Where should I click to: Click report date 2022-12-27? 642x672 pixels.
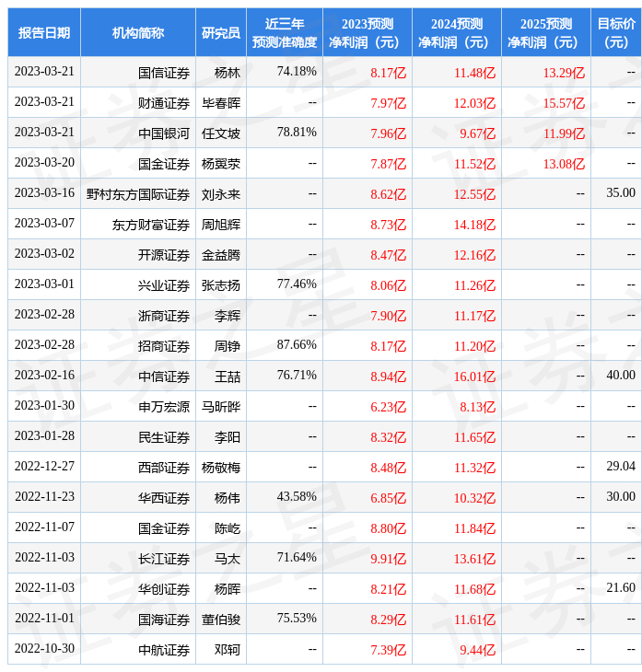click(x=44, y=466)
